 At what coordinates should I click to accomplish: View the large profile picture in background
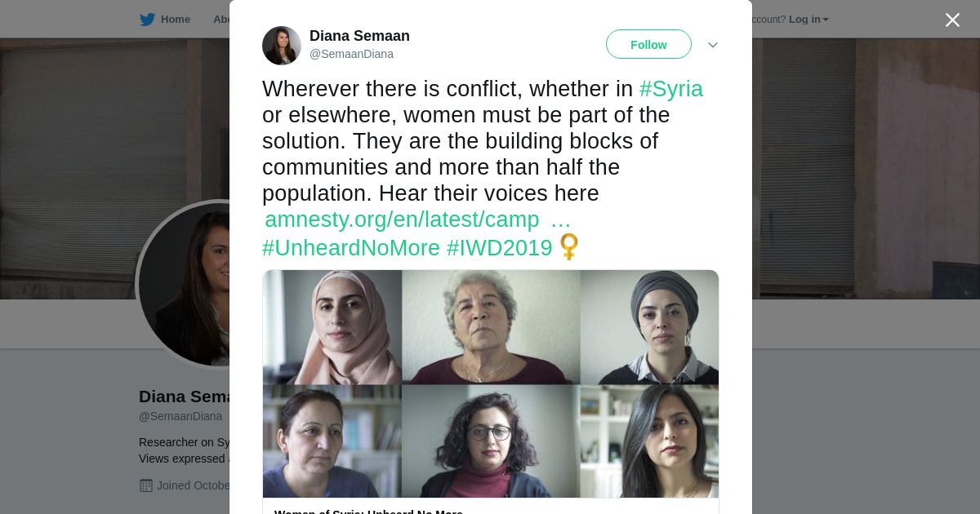(x=184, y=284)
